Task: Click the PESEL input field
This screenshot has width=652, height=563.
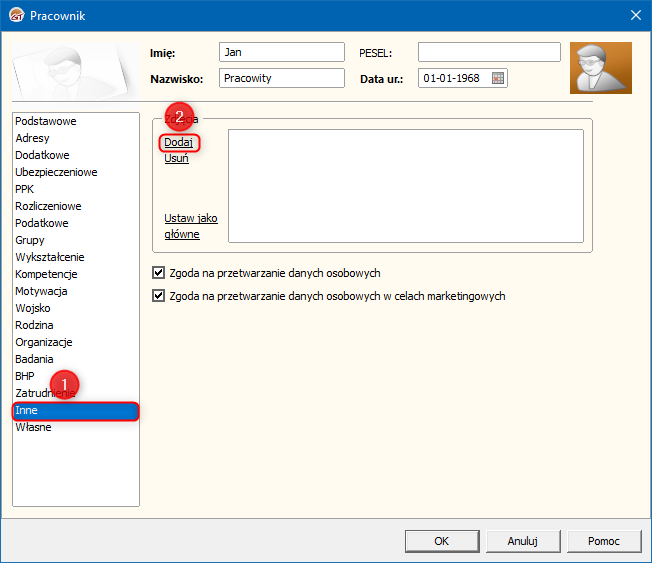Action: pos(489,52)
